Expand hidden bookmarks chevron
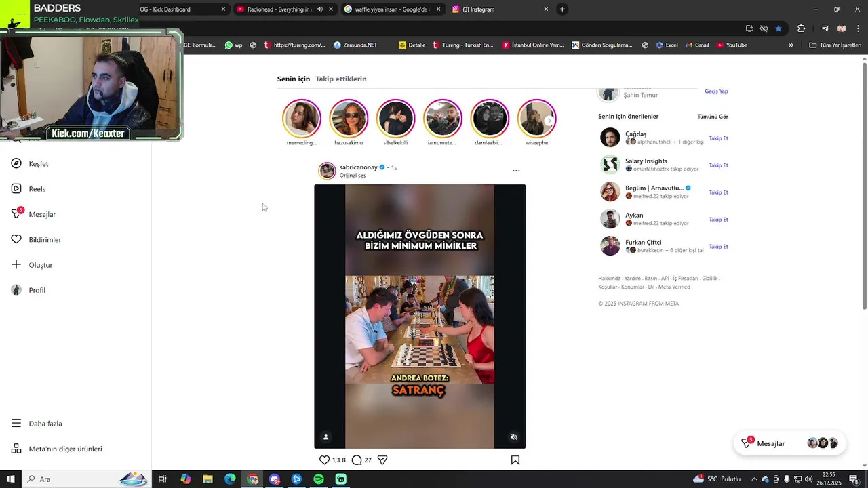The height and width of the screenshot is (488, 868). tap(791, 45)
